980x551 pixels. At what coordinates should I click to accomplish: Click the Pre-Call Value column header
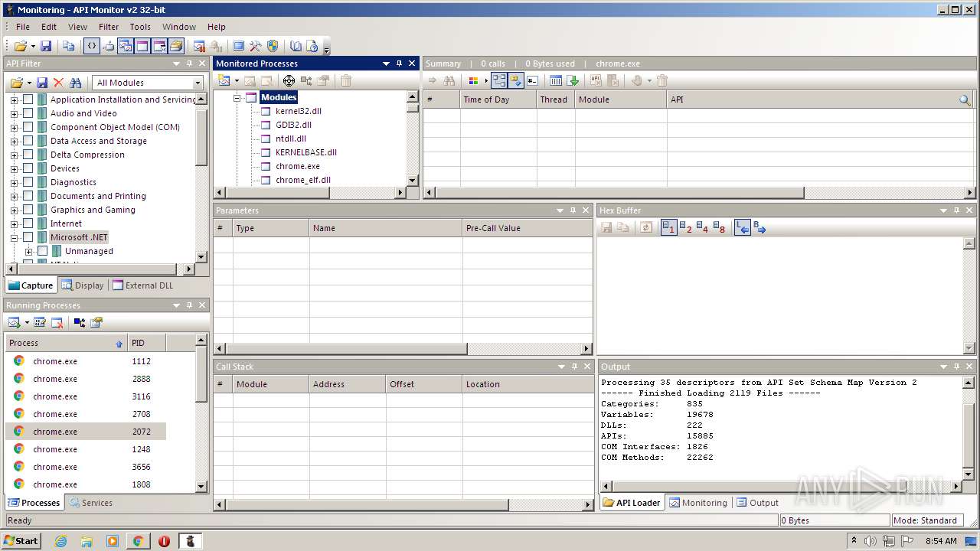click(527, 228)
